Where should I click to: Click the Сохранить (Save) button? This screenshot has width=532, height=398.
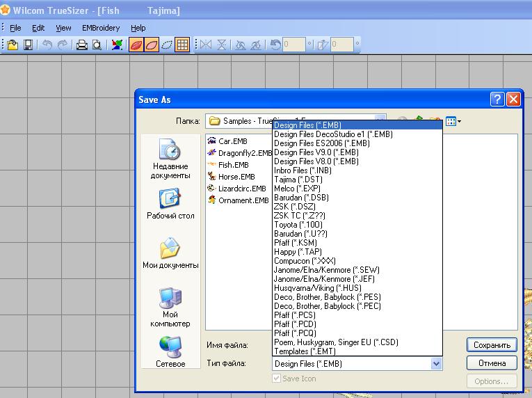click(x=492, y=345)
